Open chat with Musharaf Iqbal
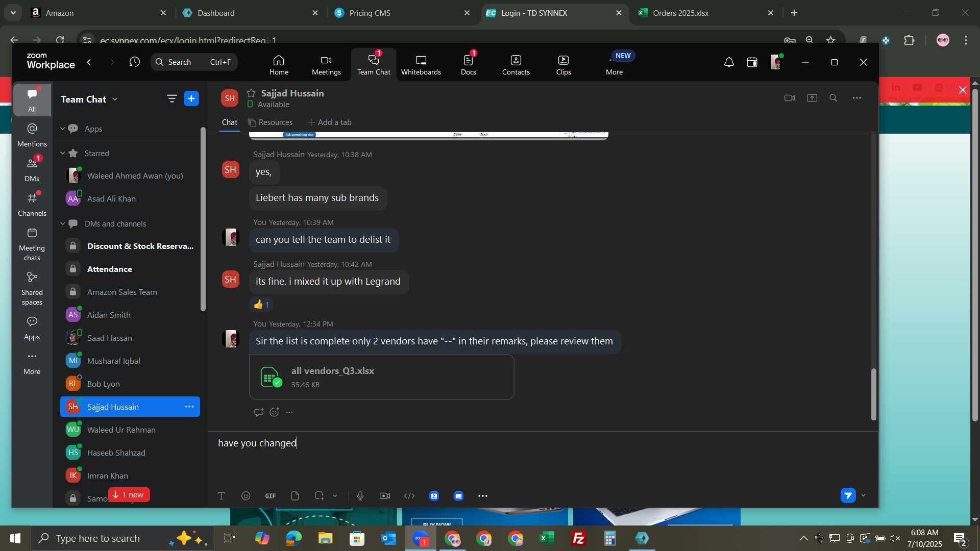Viewport: 980px width, 551px height. [x=130, y=361]
